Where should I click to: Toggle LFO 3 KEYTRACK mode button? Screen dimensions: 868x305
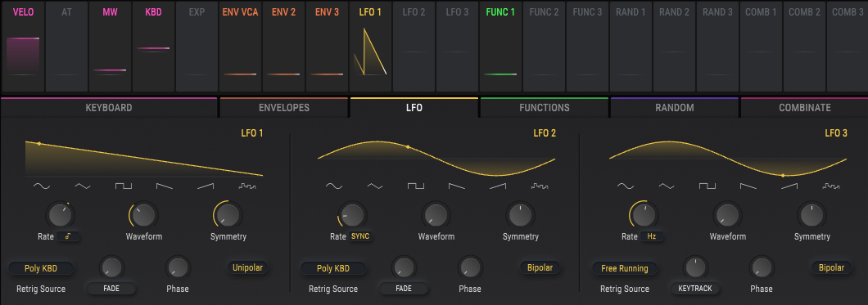tap(695, 289)
